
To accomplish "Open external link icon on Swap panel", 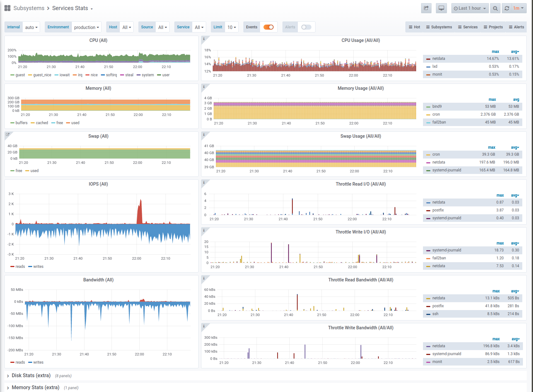I will (8, 135).
